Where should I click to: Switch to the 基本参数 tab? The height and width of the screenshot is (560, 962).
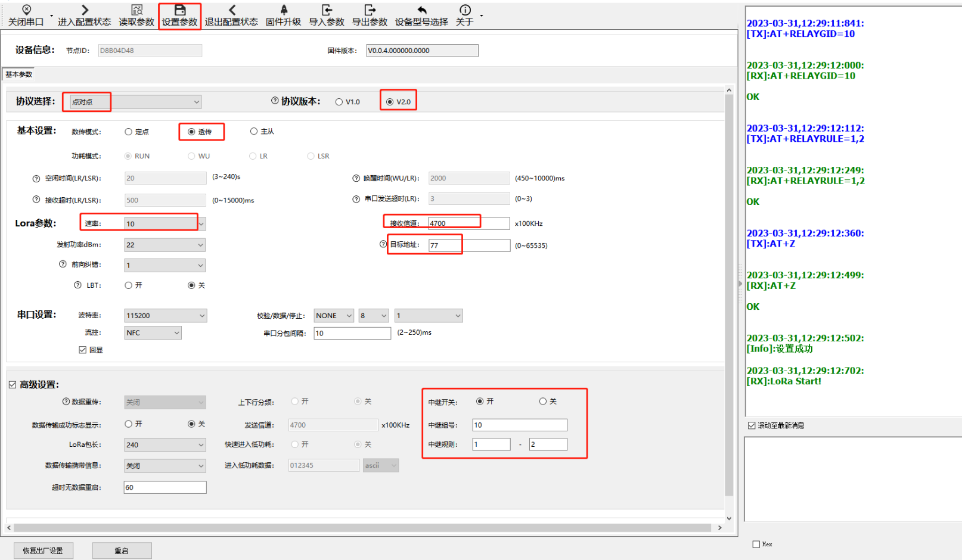(x=18, y=74)
